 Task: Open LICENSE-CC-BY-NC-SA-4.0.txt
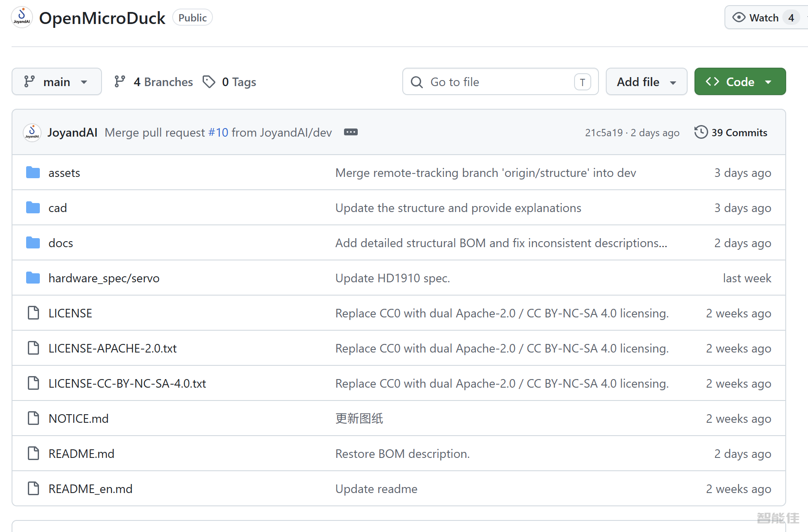click(x=127, y=383)
